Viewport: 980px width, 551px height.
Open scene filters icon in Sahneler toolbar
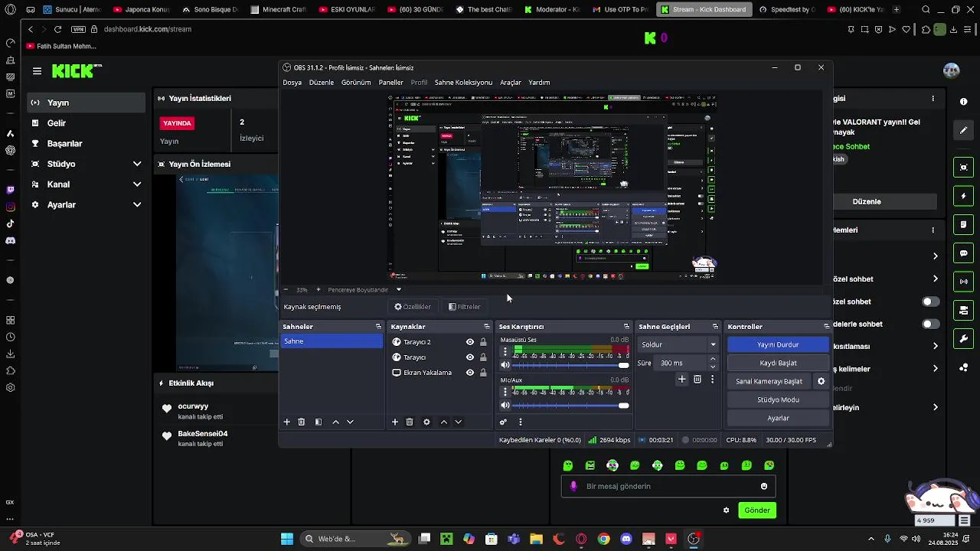(318, 422)
